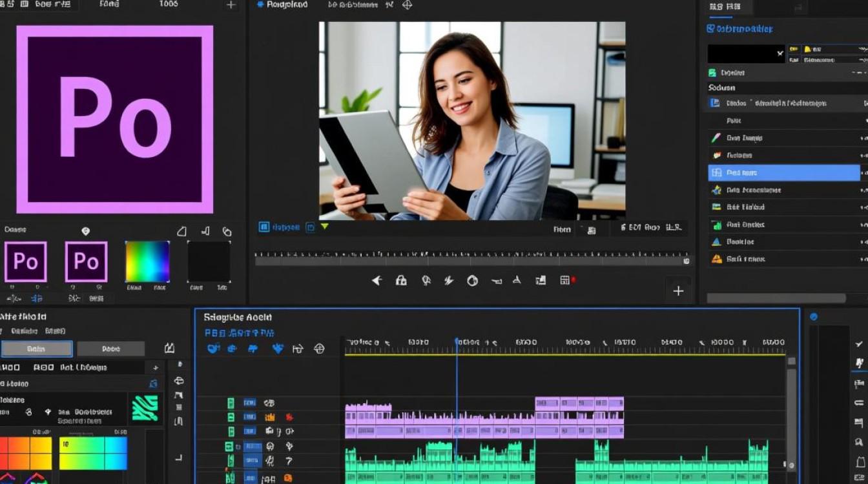The image size is (868, 484).
Task: Click the blue square icon under the preview's left corner
Action: click(x=264, y=227)
